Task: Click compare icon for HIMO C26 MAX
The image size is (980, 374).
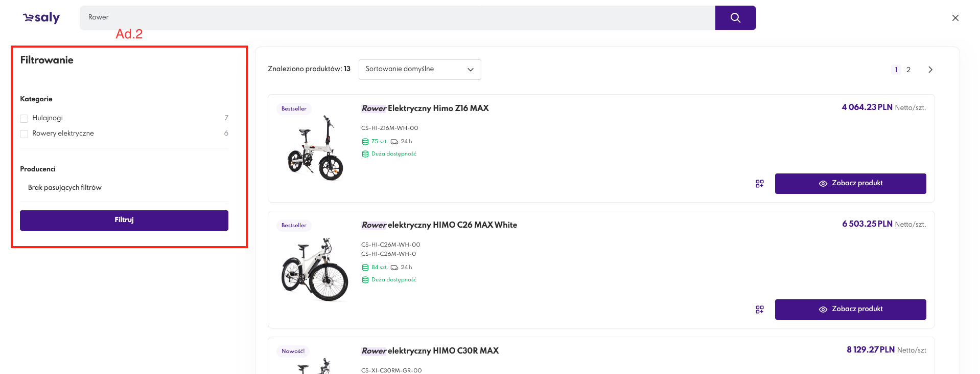Action: (759, 310)
